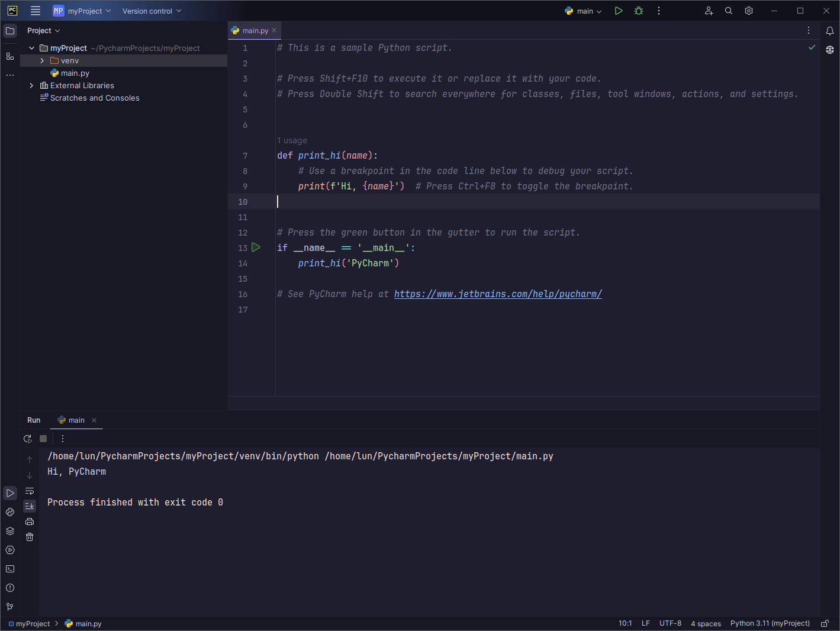Open Python 3.11 interpreter selector
Image resolution: width=840 pixels, height=631 pixels.
[x=770, y=623]
